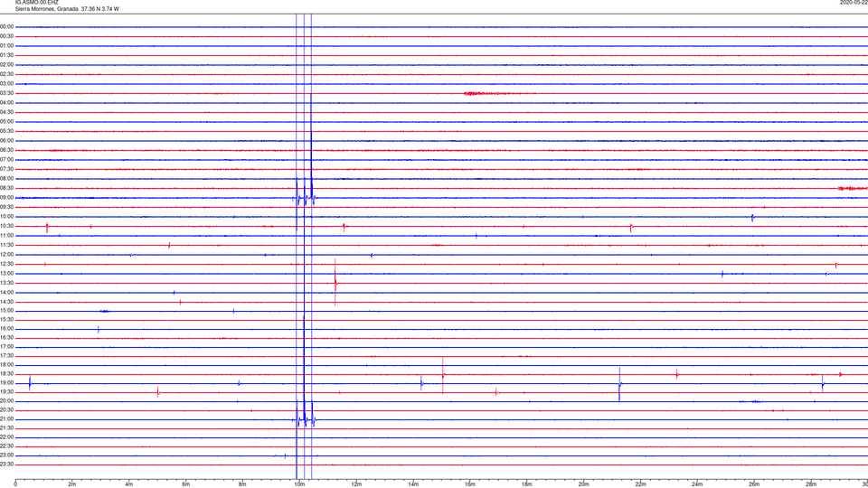The image size is (868, 488).
Task: Click the 06:30 trace label
Action: pyautogui.click(x=6, y=150)
